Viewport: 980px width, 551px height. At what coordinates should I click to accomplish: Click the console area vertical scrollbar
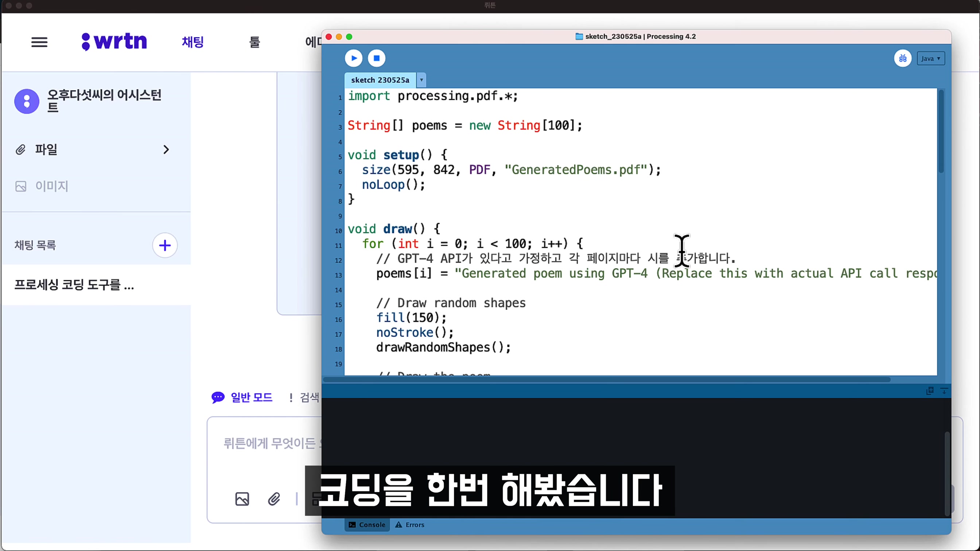click(946, 473)
